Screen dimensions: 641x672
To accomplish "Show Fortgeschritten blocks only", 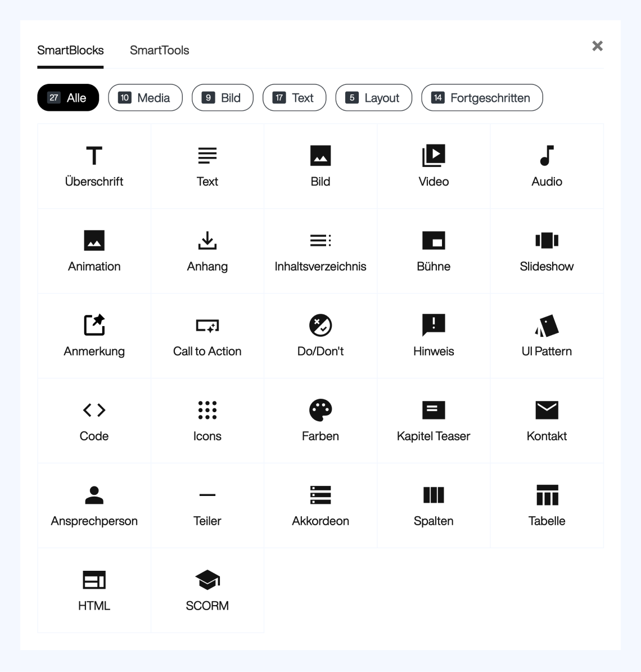I will click(482, 98).
